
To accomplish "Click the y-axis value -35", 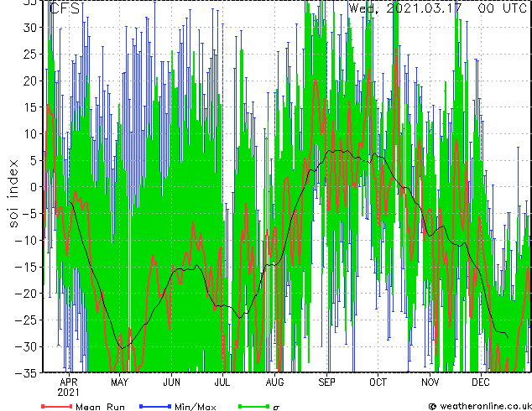I will tap(26, 373).
